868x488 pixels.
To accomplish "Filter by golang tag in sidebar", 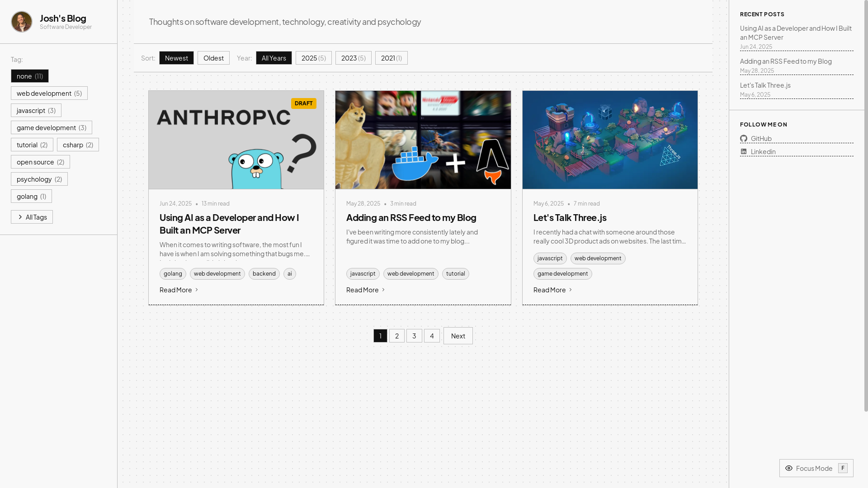I will [x=31, y=196].
